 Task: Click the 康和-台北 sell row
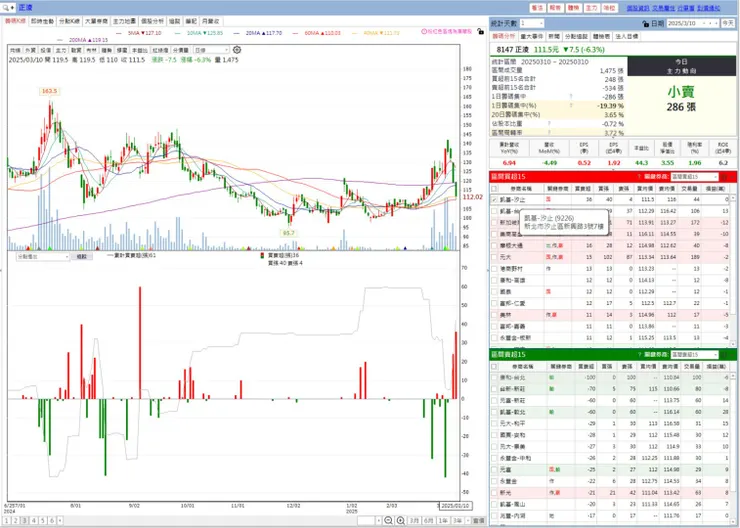tap(611, 377)
